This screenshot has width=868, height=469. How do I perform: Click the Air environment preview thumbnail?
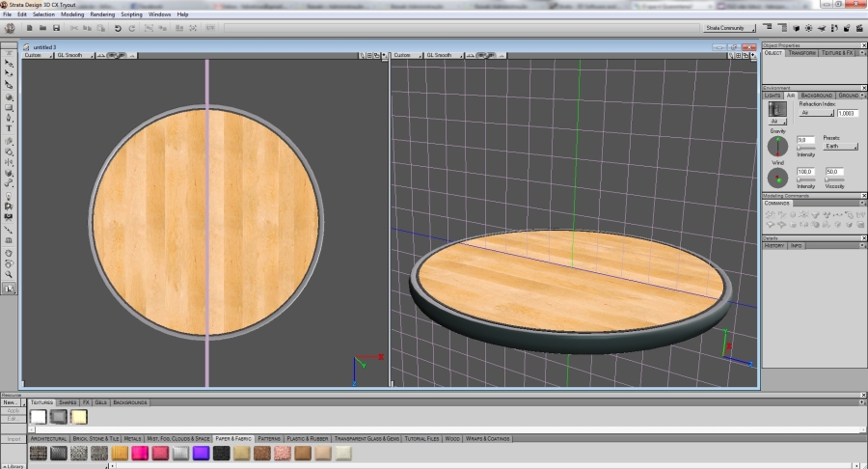(x=777, y=109)
